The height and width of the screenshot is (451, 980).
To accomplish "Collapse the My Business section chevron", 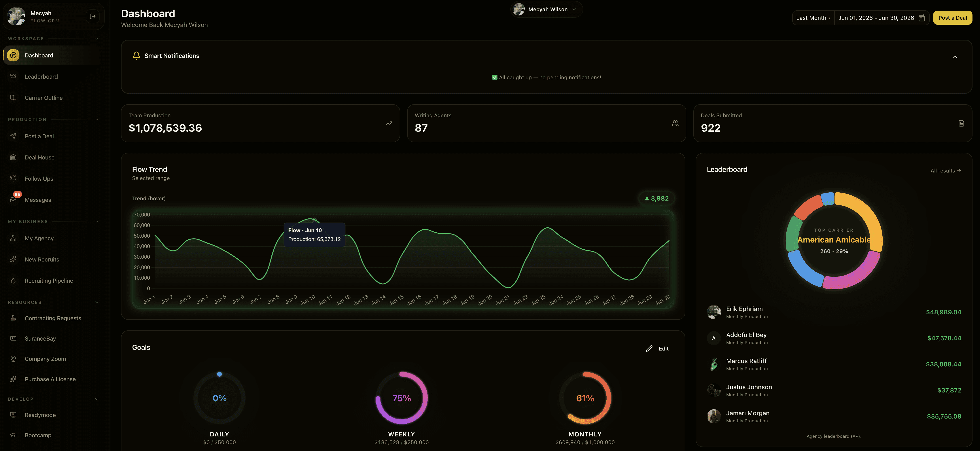I will pyautogui.click(x=97, y=222).
